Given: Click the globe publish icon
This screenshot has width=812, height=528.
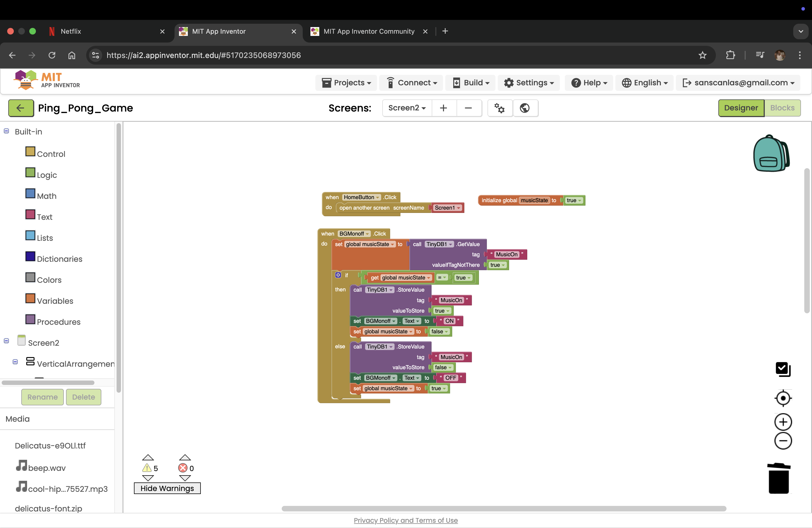Looking at the screenshot, I should [x=525, y=108].
